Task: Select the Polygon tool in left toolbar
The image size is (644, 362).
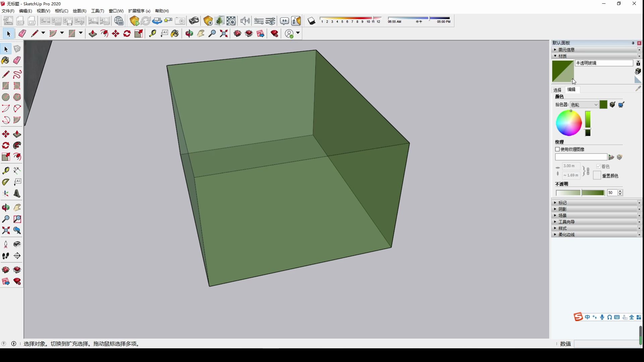Action: pyautogui.click(x=17, y=97)
